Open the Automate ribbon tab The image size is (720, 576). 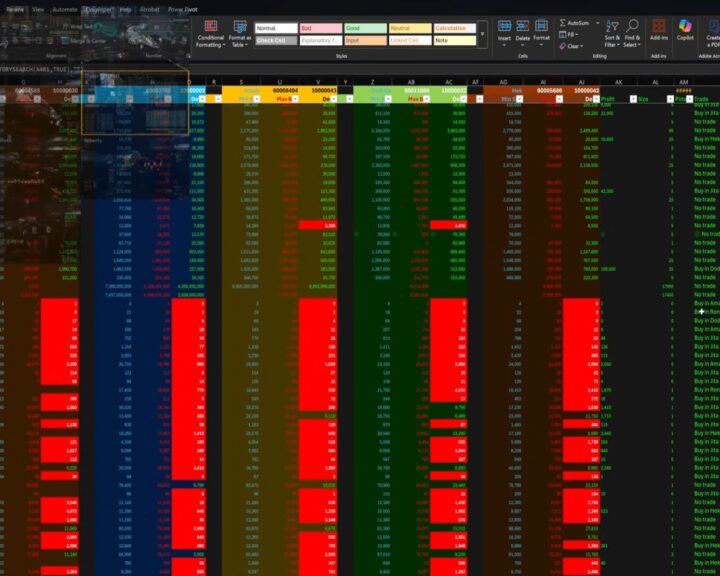64,8
